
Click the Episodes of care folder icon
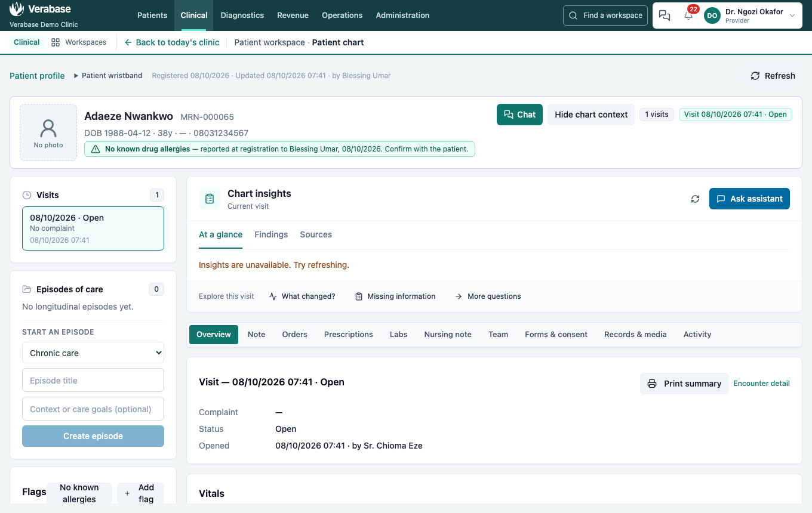click(x=26, y=289)
